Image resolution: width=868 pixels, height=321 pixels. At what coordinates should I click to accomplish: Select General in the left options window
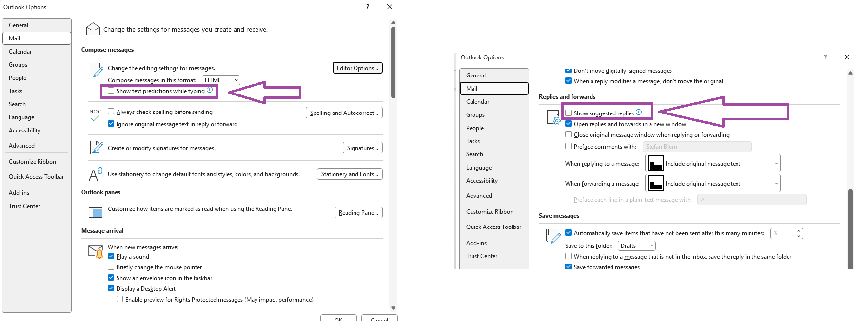[37, 25]
